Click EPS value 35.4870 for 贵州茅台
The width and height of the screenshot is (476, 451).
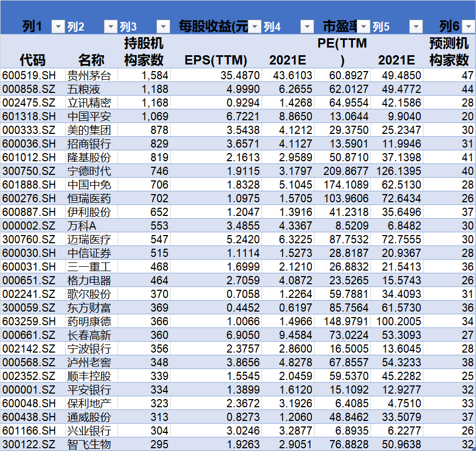216,75
